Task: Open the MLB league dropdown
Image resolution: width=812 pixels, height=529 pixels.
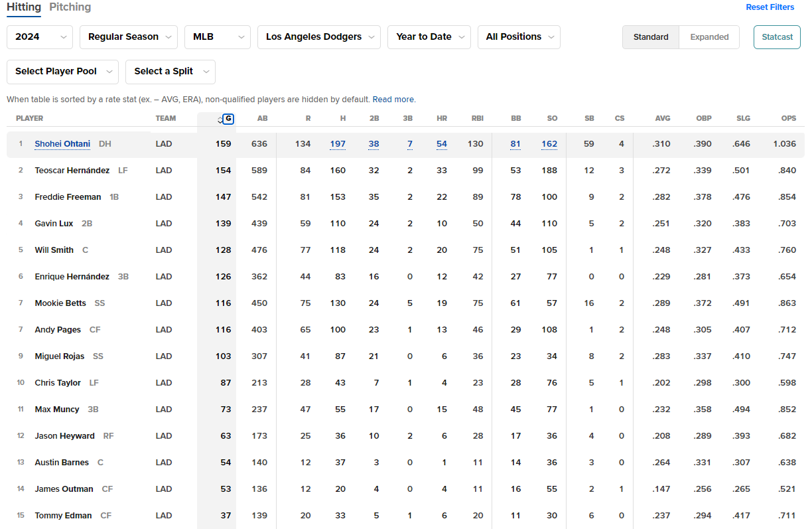Action: (x=218, y=37)
